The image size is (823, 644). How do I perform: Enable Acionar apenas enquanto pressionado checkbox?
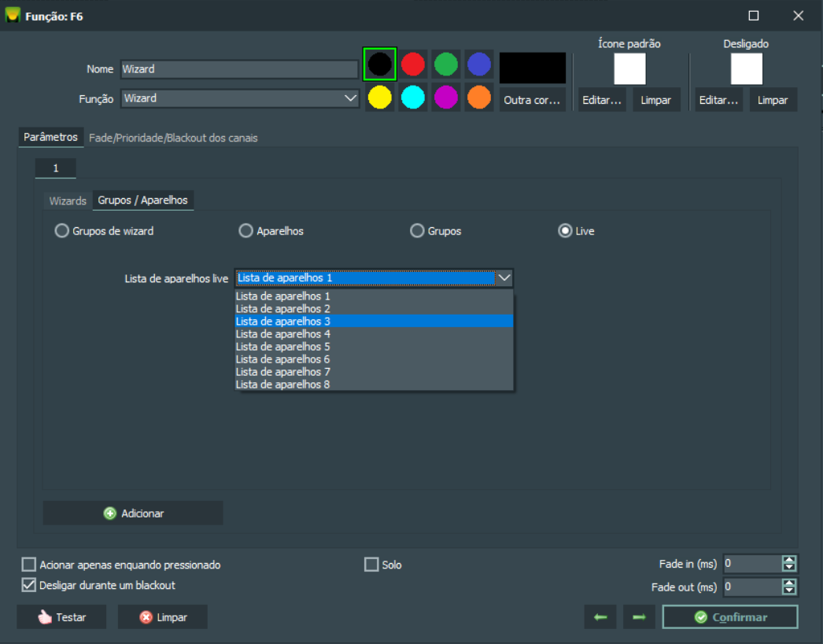pyautogui.click(x=29, y=565)
